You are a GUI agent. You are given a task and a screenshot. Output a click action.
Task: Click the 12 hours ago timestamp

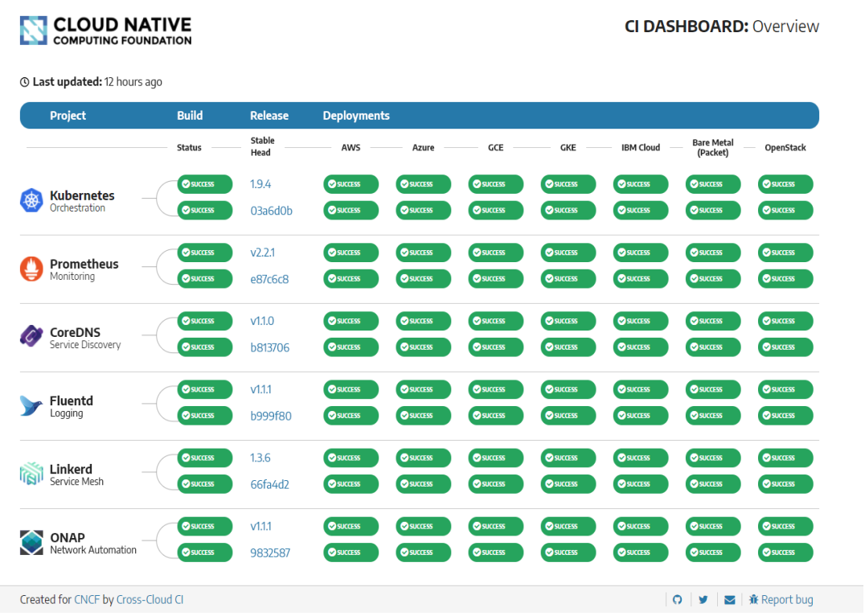pyautogui.click(x=133, y=82)
